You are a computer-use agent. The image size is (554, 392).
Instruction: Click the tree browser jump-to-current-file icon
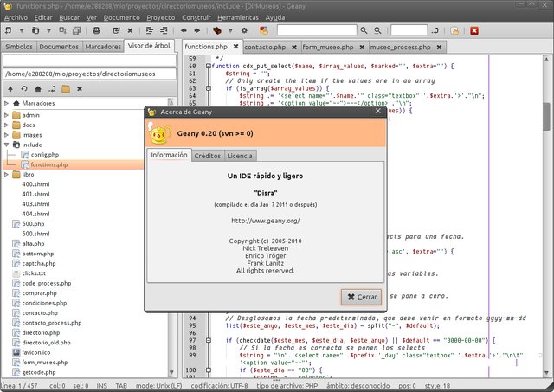coord(52,89)
